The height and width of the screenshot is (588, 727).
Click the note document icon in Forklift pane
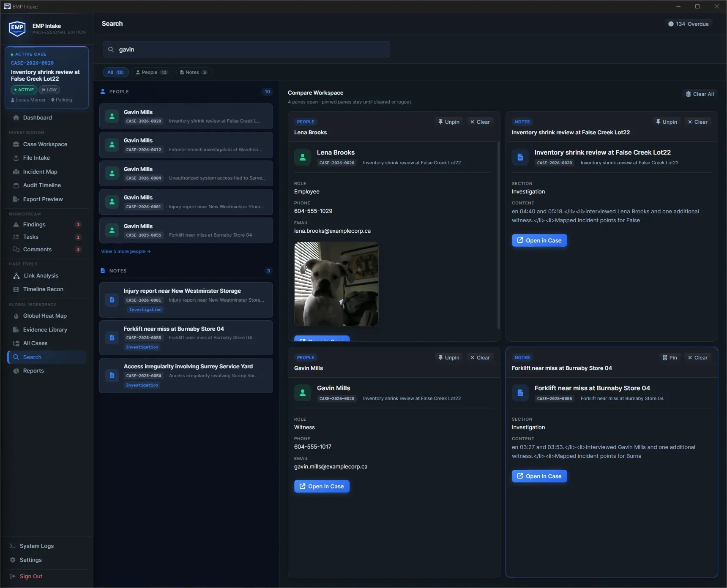tap(520, 393)
